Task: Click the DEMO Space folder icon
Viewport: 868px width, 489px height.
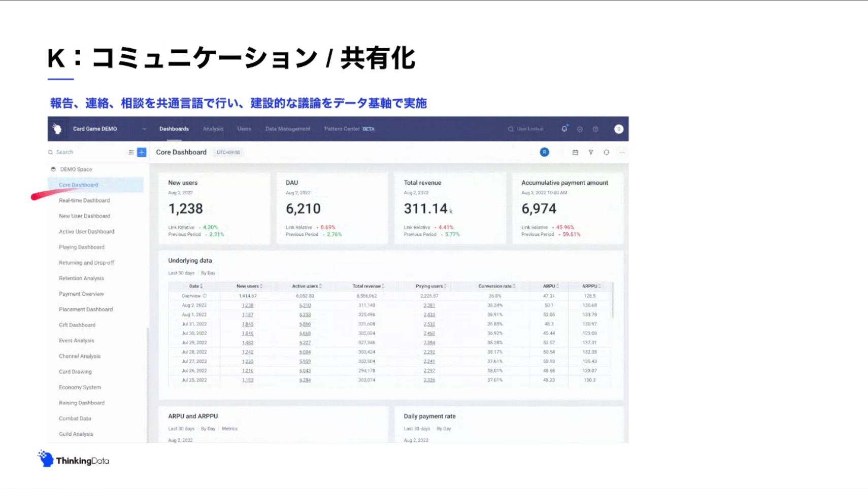Action: coord(53,169)
